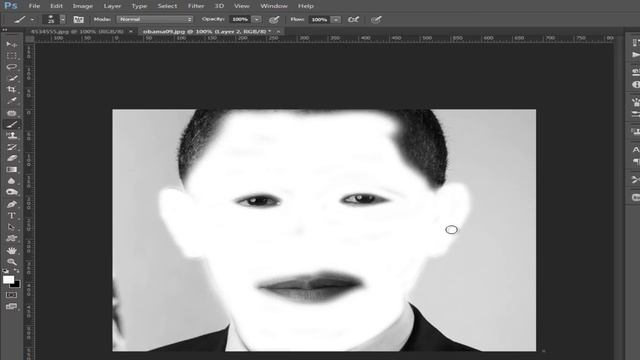Open the Flow slider arrow
Screen dimensions: 640x360
[336, 19]
